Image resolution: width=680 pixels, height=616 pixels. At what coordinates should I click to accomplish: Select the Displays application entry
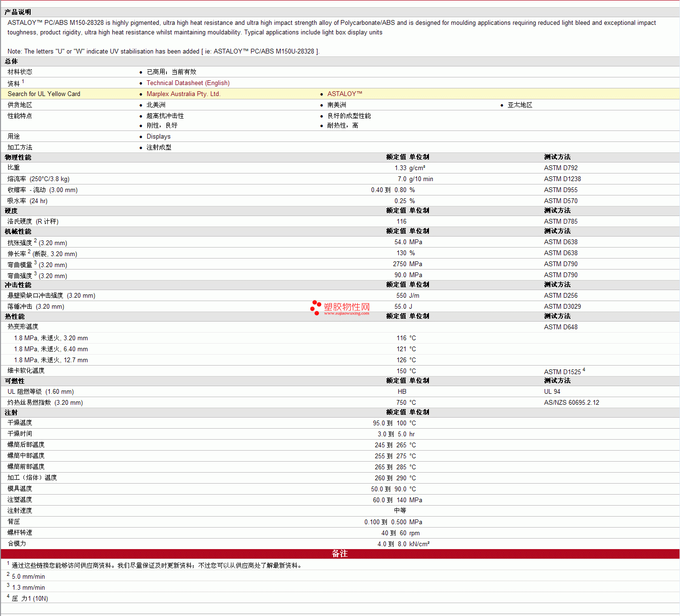click(x=159, y=137)
